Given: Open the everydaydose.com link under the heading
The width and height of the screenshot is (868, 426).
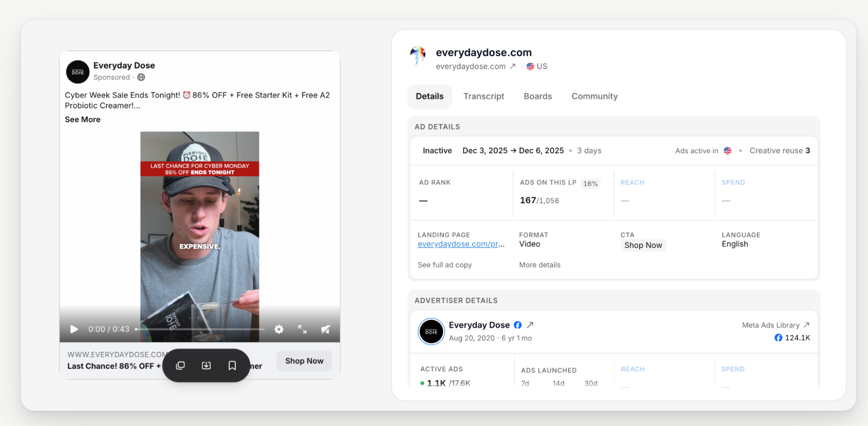Looking at the screenshot, I should tap(471, 66).
